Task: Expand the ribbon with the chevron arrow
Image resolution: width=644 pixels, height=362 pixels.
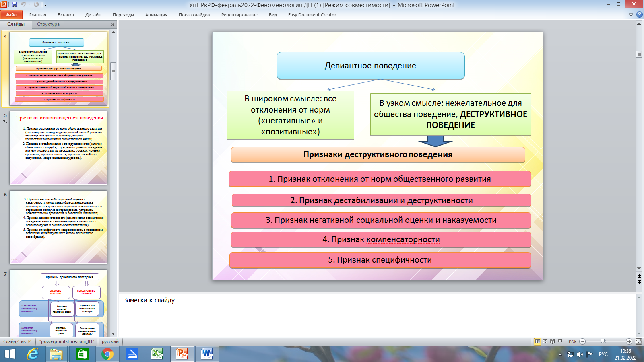Action: pos(631,15)
